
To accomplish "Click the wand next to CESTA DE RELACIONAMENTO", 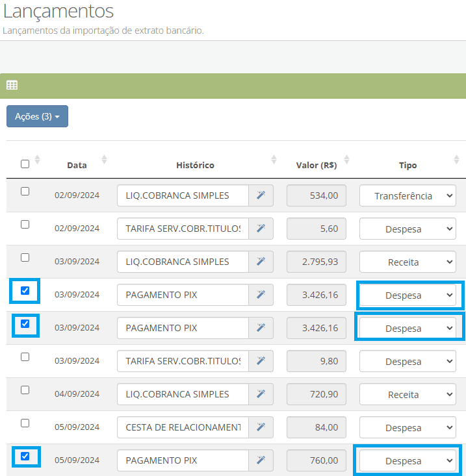I will (x=261, y=427).
